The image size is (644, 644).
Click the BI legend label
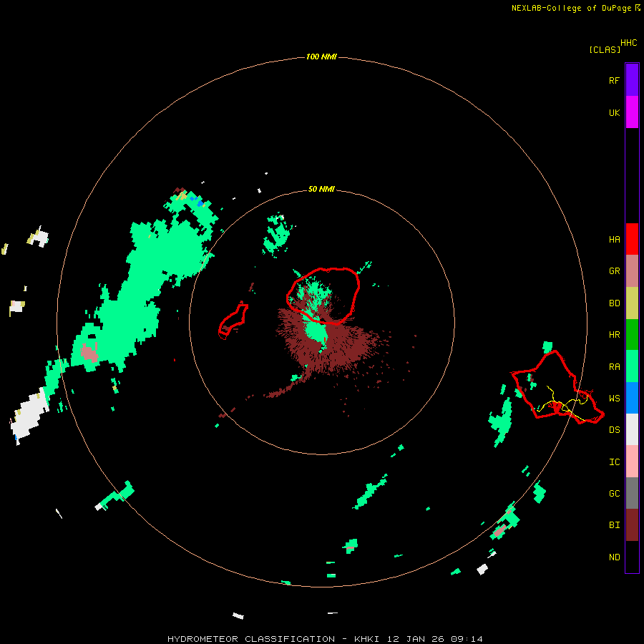pos(614,525)
